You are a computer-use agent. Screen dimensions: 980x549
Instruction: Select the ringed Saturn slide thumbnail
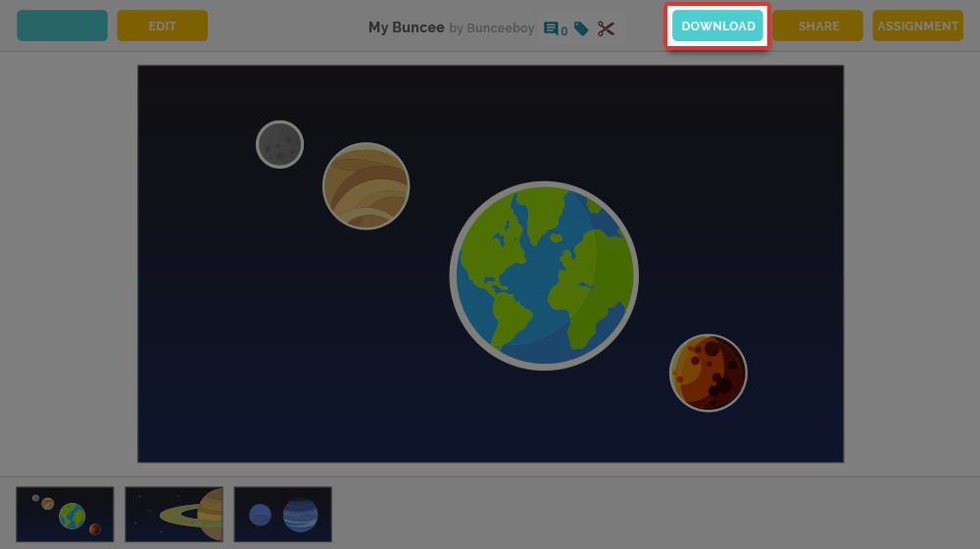coord(173,515)
